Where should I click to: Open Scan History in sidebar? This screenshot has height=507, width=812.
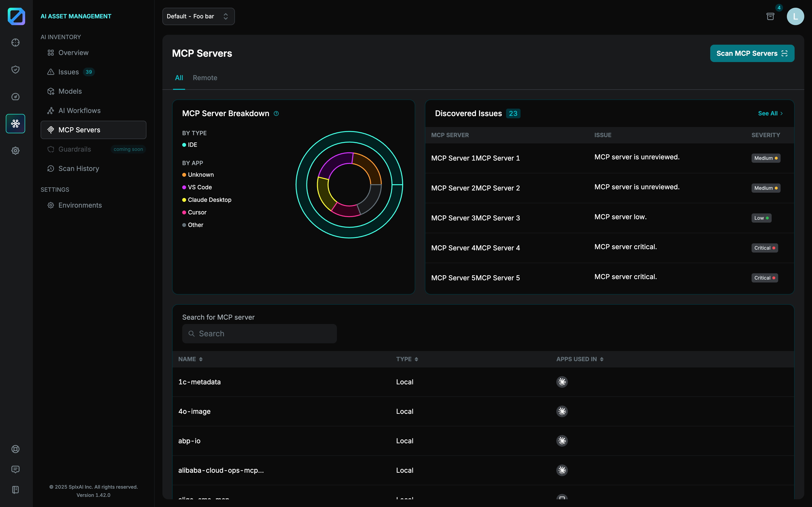tap(79, 168)
